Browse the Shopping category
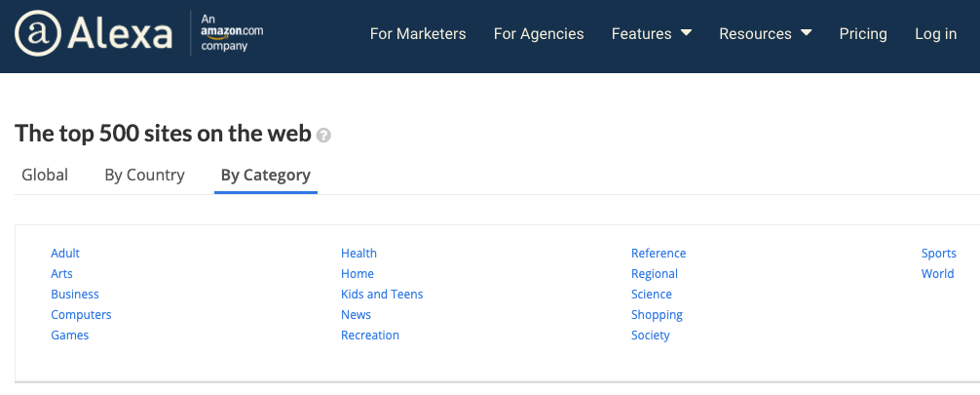This screenshot has height=395, width=980. point(657,315)
